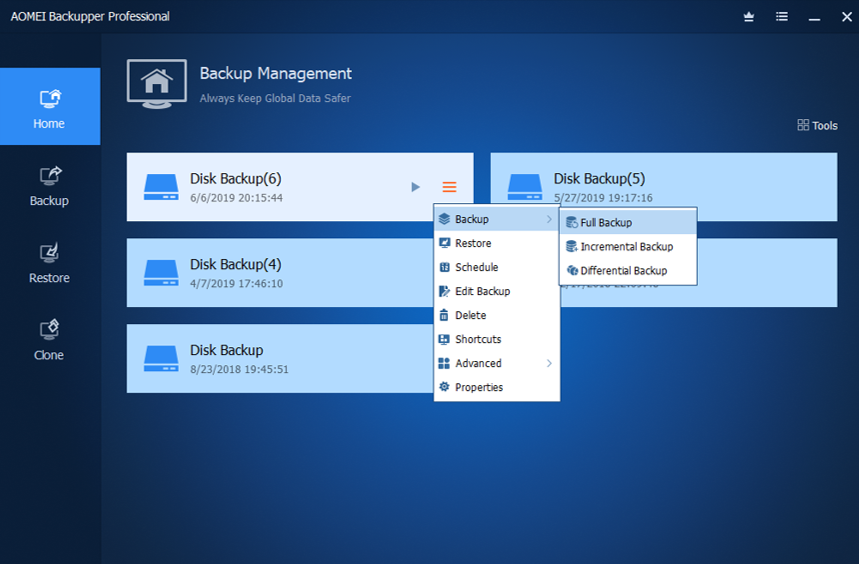The image size is (859, 564).
Task: Run Disk Backup(6) with play arrow
Action: pos(415,187)
